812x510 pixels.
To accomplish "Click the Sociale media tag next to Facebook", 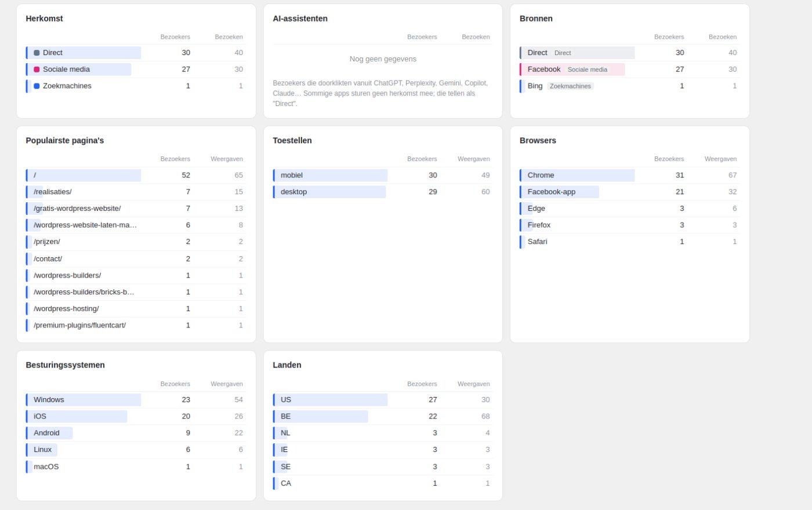I will [x=588, y=70].
